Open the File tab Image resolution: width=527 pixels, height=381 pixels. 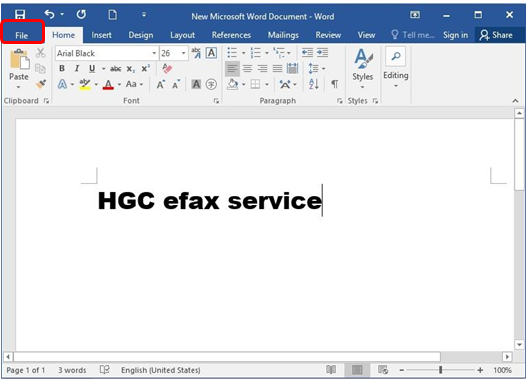22,35
